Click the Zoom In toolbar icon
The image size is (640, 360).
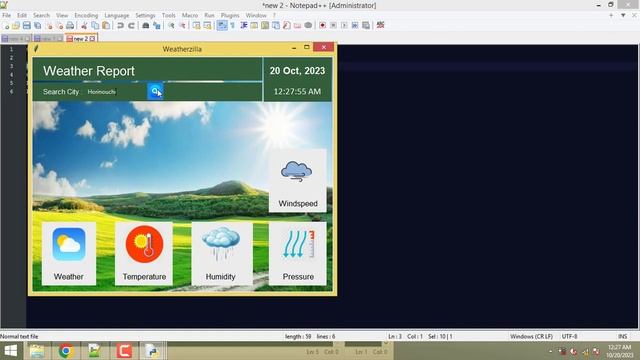click(171, 25)
